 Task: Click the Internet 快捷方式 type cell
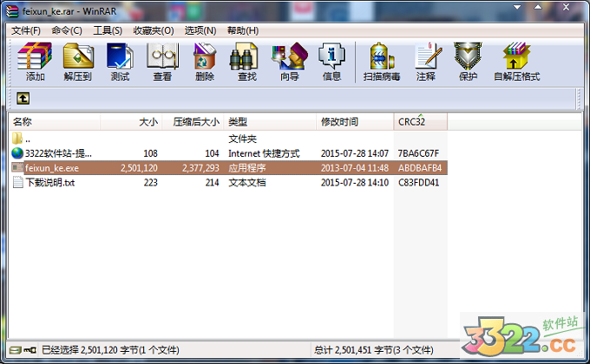coord(264,153)
